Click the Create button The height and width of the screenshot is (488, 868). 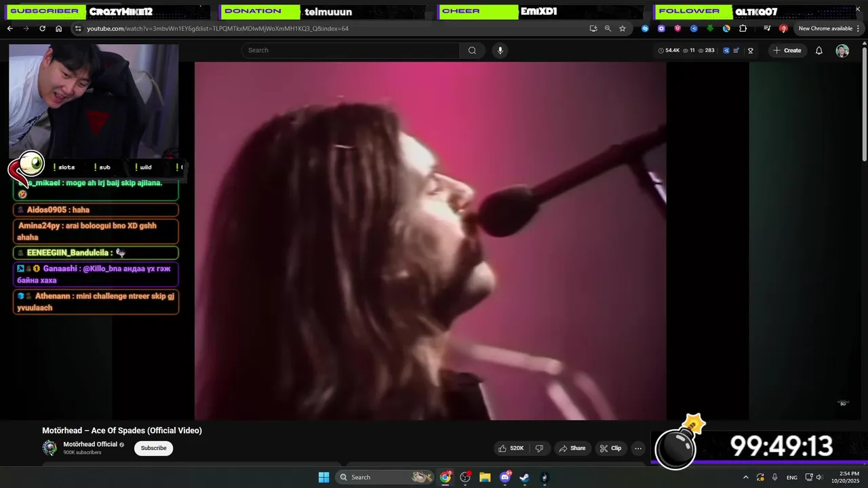(787, 50)
